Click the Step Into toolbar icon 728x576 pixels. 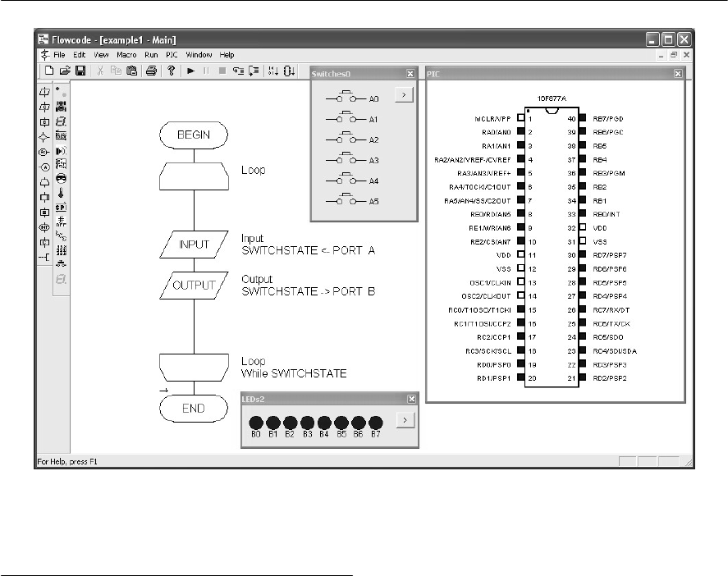click(x=238, y=71)
